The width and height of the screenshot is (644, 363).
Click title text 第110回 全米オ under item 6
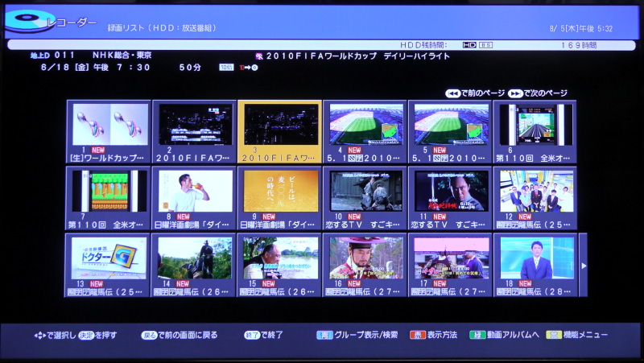[x=533, y=158]
